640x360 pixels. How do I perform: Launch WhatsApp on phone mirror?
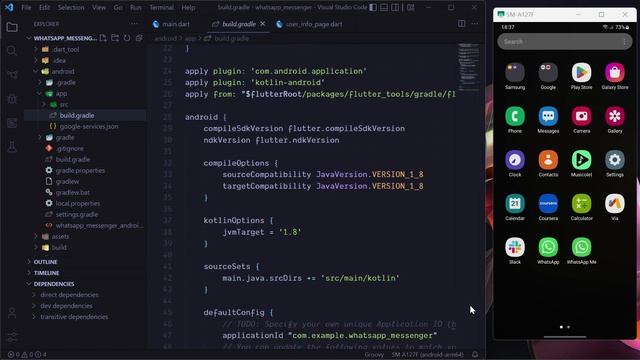pyautogui.click(x=548, y=251)
